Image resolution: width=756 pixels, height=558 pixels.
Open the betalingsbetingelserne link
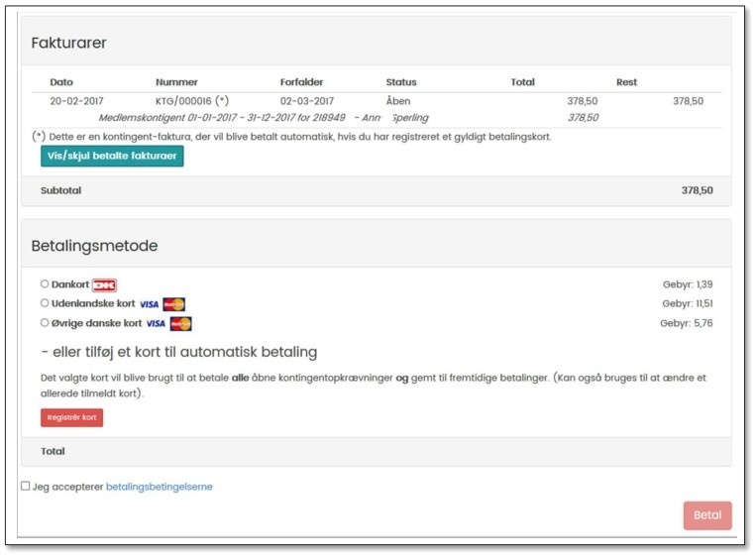159,487
